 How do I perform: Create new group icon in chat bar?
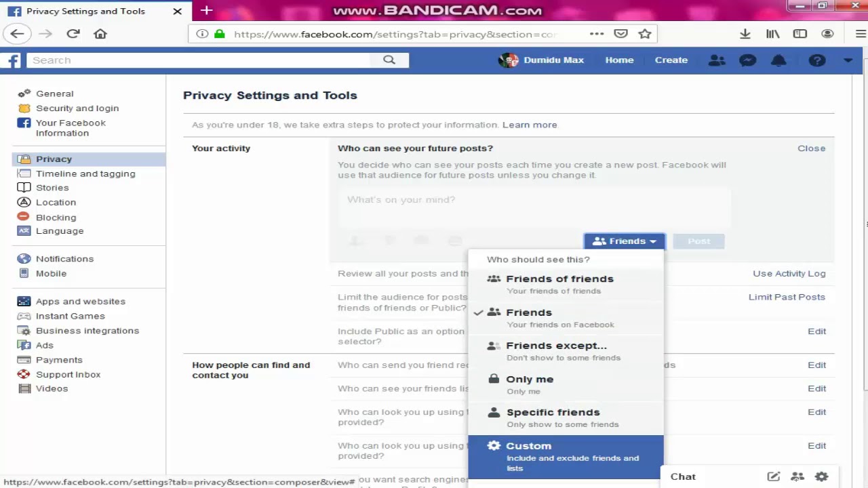tap(797, 476)
